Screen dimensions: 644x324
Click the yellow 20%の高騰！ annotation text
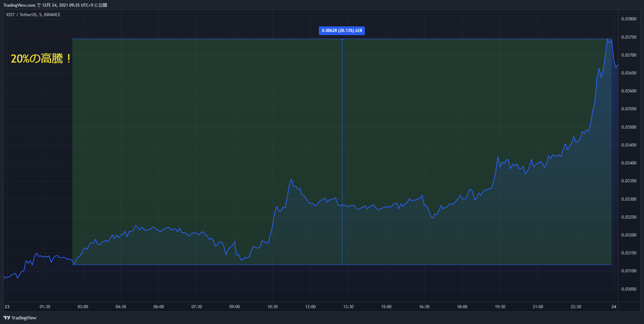pos(41,58)
